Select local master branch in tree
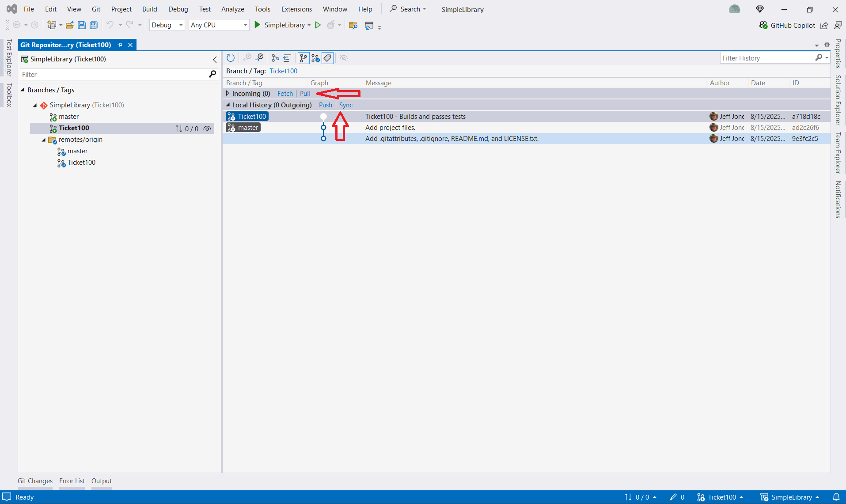 [x=68, y=117]
